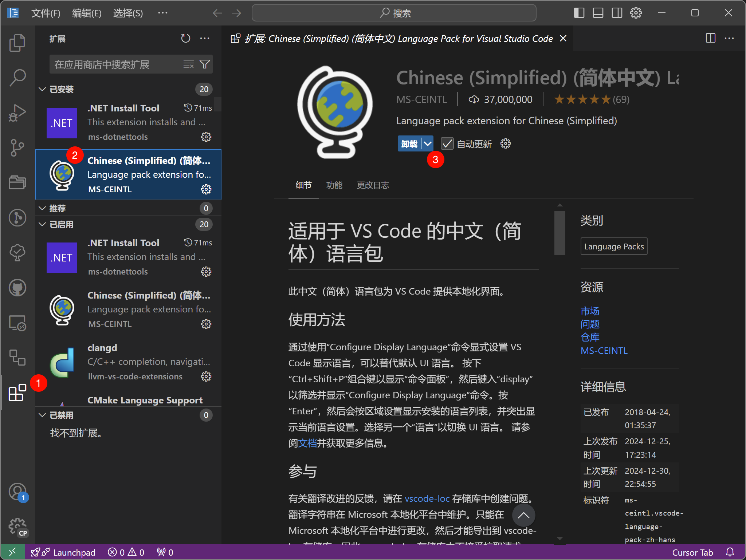Open the title bar settings gear

coord(636,13)
